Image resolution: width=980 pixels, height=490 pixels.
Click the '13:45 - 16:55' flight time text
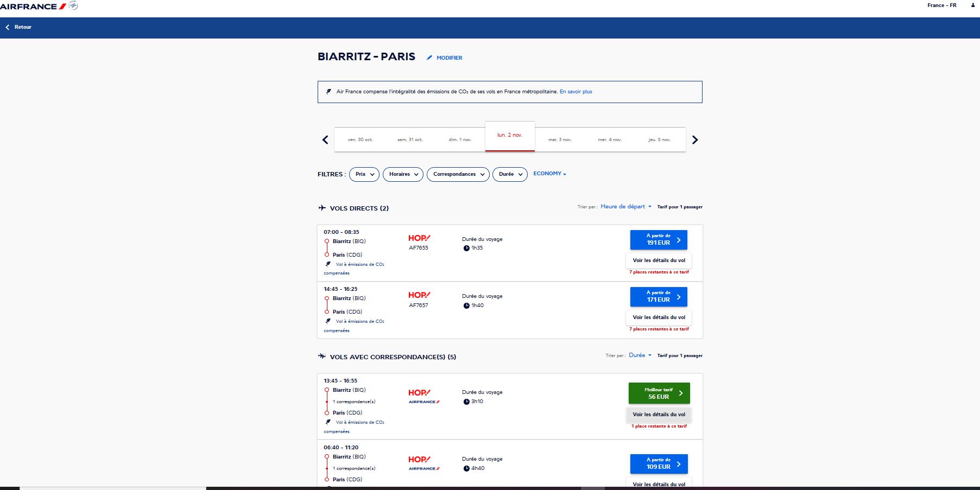(x=340, y=381)
